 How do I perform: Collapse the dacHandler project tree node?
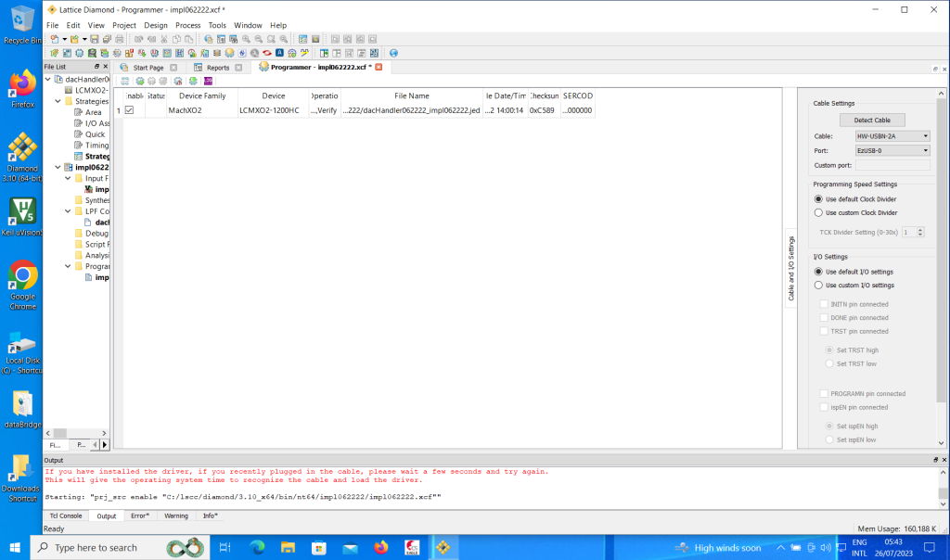(x=48, y=80)
